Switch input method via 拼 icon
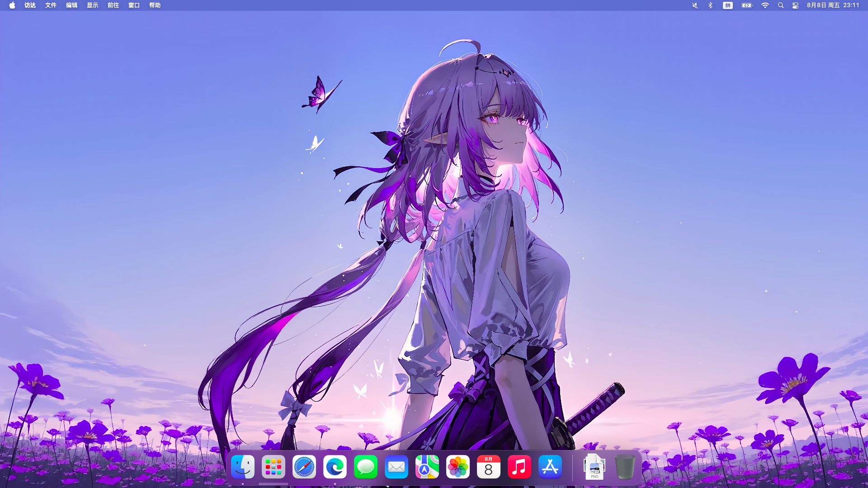 (x=728, y=5)
